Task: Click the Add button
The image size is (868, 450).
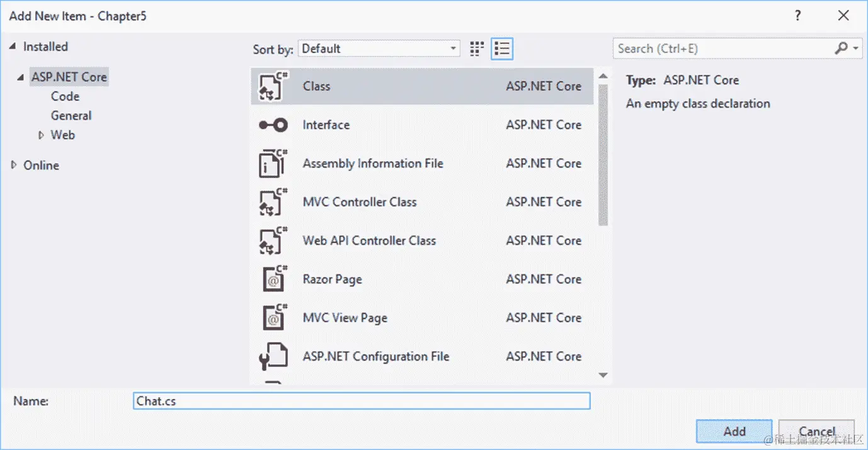Action: tap(734, 431)
